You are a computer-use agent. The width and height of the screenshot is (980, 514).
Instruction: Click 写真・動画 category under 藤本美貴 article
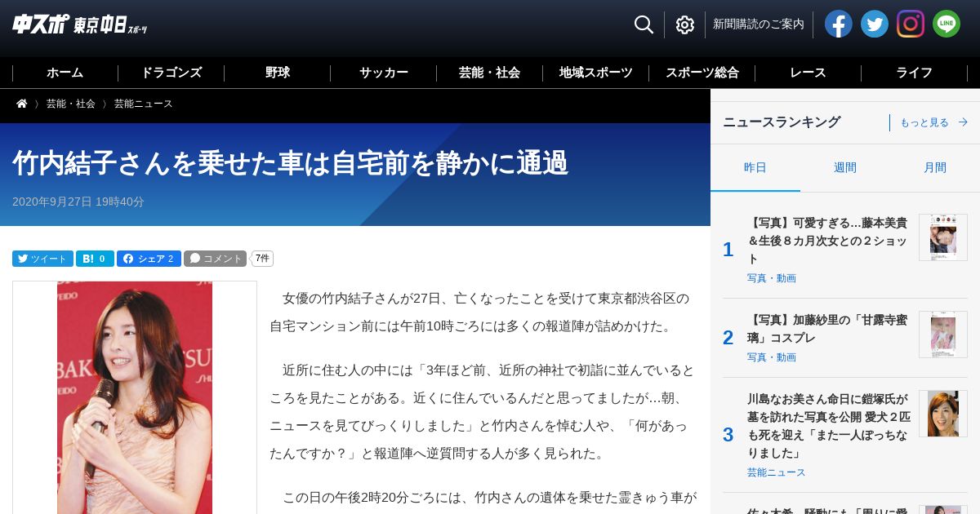772,278
